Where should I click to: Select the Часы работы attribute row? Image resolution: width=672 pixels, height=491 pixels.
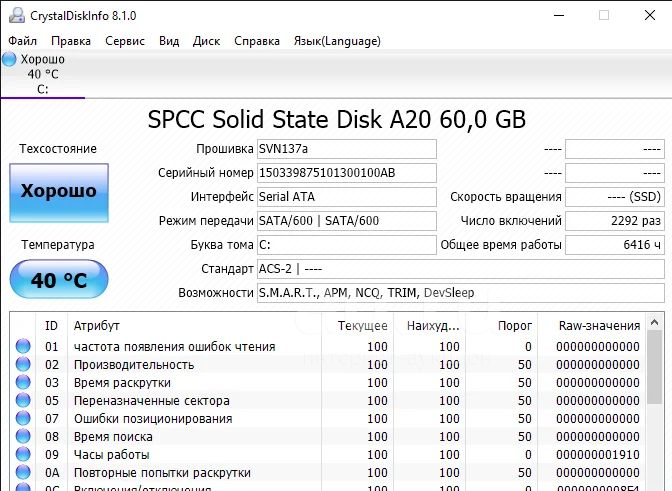coord(328,454)
